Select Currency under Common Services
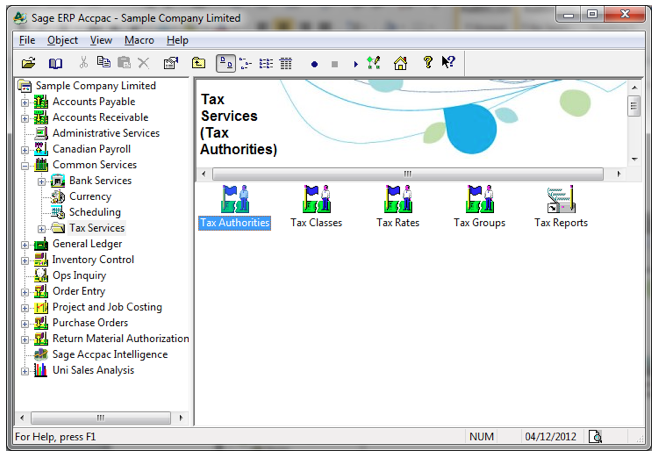This screenshot has width=659, height=459. (x=90, y=196)
